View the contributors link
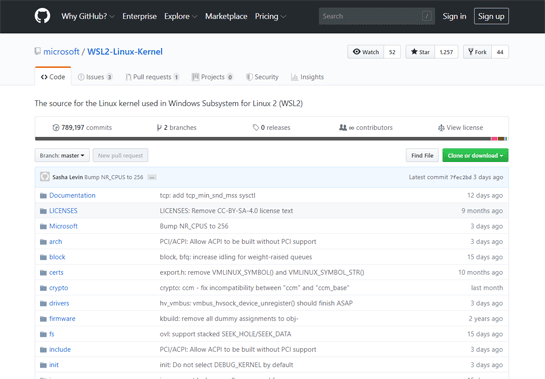This screenshot has width=545, height=379. (x=366, y=128)
